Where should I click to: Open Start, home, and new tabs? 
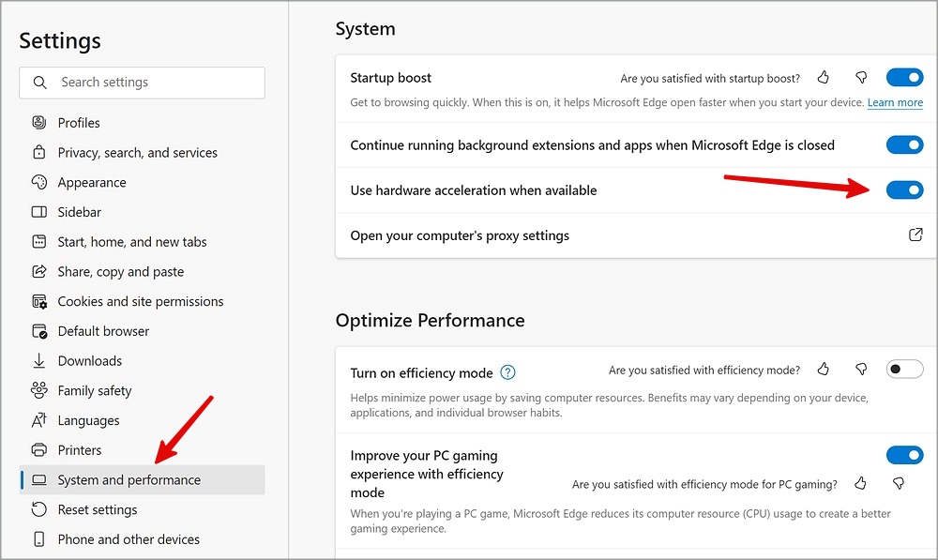[142, 242]
